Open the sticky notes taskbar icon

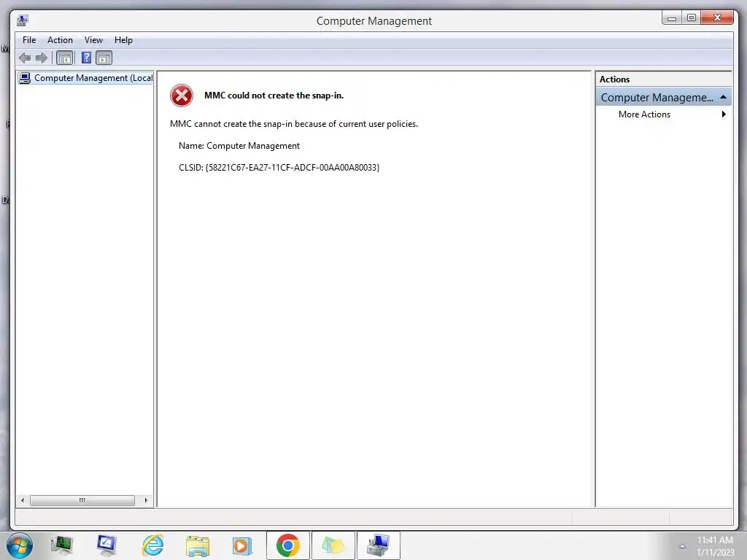[x=333, y=545]
